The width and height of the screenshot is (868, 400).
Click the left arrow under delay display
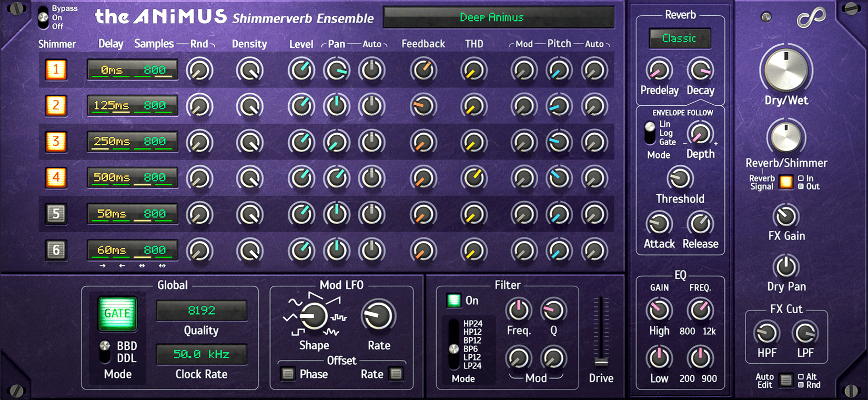[122, 266]
